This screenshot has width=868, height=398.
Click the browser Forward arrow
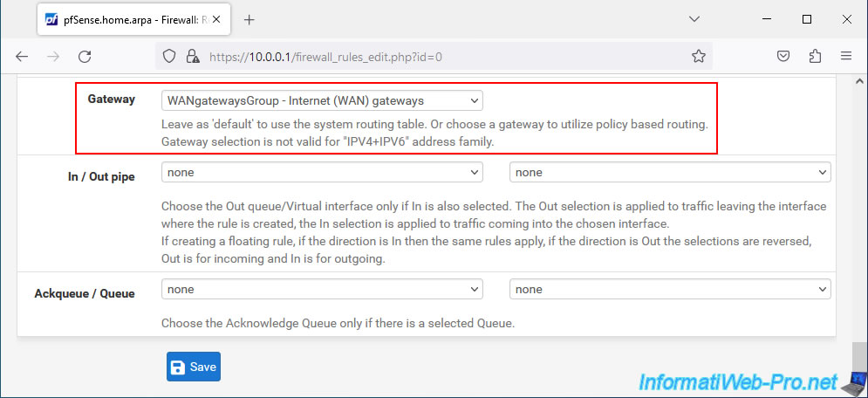52,57
